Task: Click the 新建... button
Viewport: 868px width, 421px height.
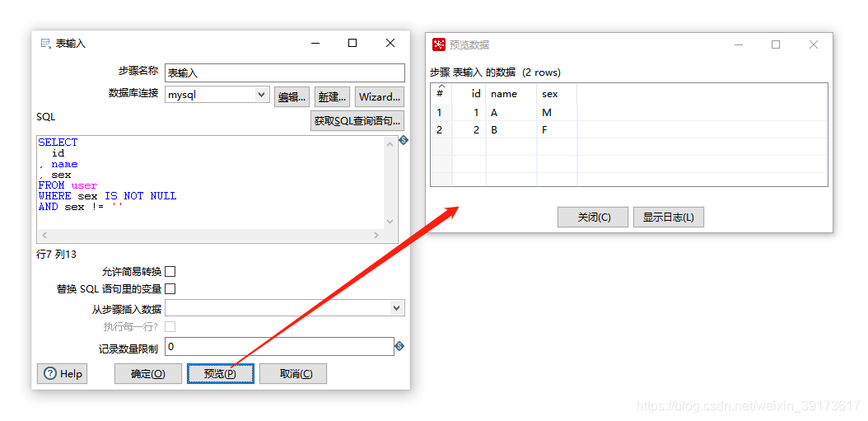Action: click(x=332, y=97)
